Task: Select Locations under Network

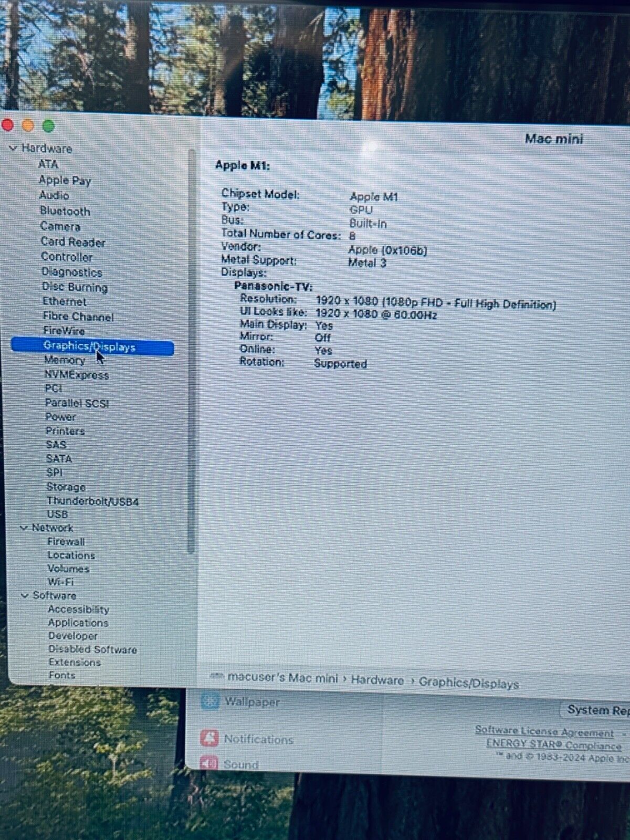Action: [x=71, y=555]
